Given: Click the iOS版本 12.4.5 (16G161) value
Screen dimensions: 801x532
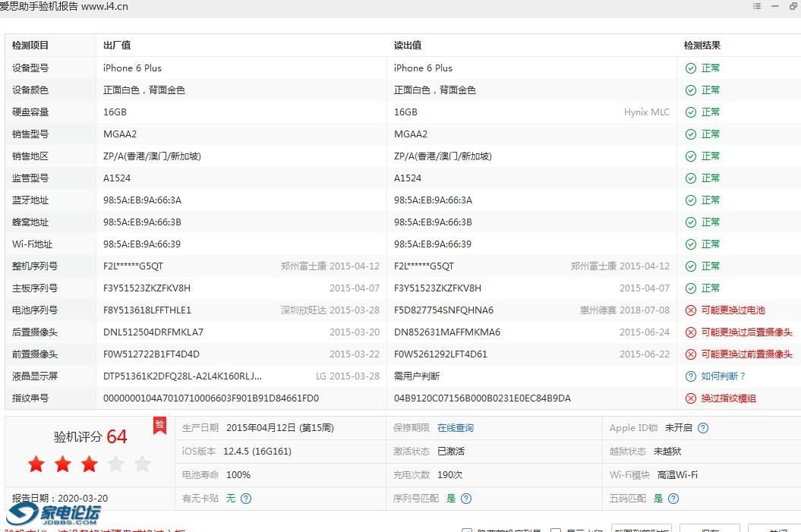Looking at the screenshot, I should pyautogui.click(x=257, y=452).
